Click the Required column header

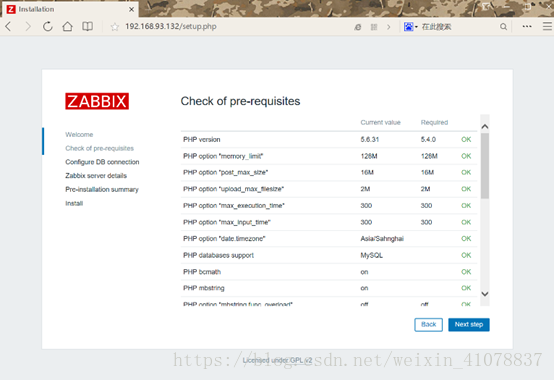(434, 123)
